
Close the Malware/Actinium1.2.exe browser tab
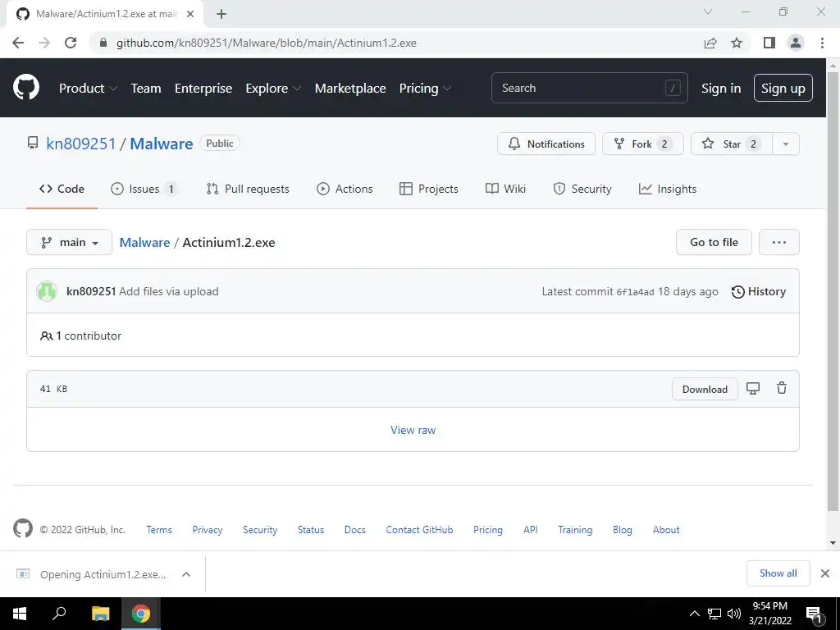coord(190,14)
